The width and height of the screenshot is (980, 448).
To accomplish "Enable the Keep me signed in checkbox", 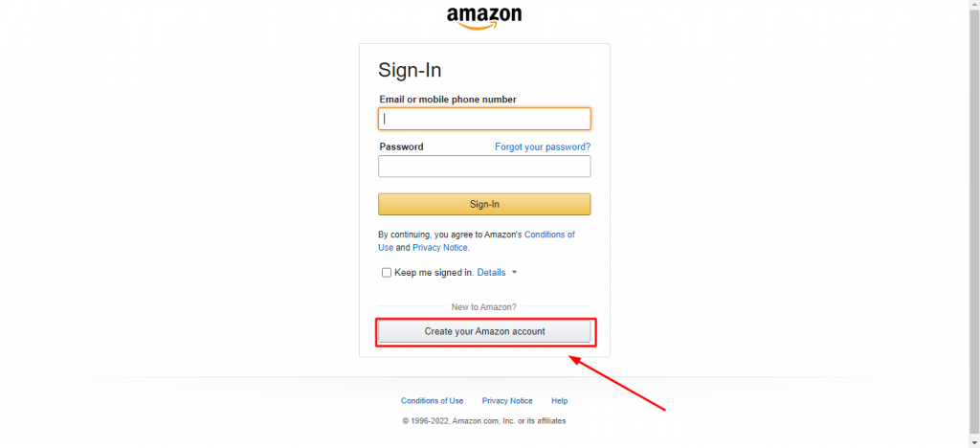I will (x=387, y=273).
